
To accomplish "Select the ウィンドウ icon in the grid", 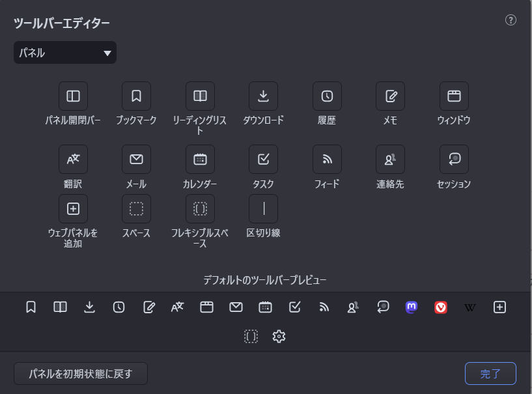I will pos(454,96).
